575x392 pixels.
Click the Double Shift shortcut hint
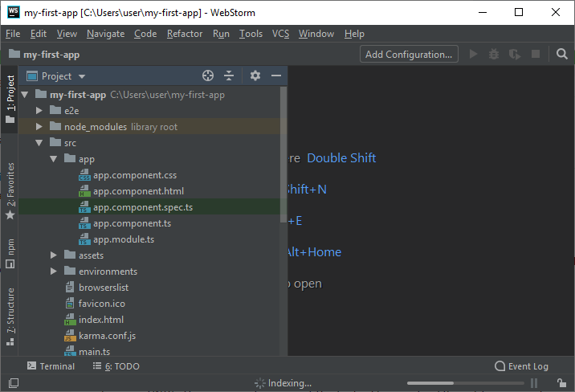(341, 157)
